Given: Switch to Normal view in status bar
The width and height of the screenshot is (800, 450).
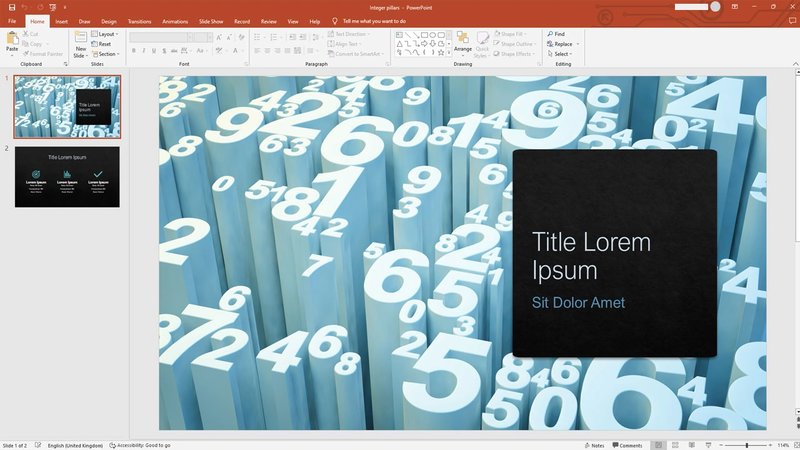Looking at the screenshot, I should tap(658, 445).
